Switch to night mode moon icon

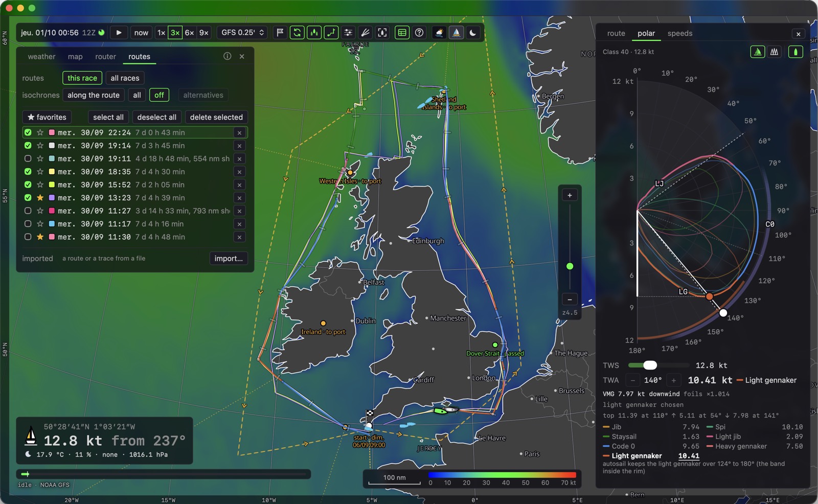(x=473, y=33)
